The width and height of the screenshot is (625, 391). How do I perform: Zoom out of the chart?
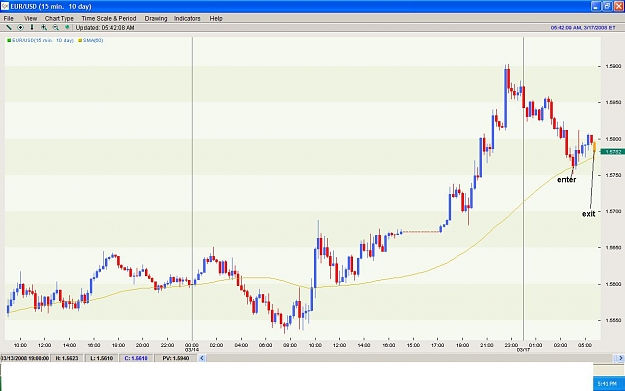pos(56,28)
